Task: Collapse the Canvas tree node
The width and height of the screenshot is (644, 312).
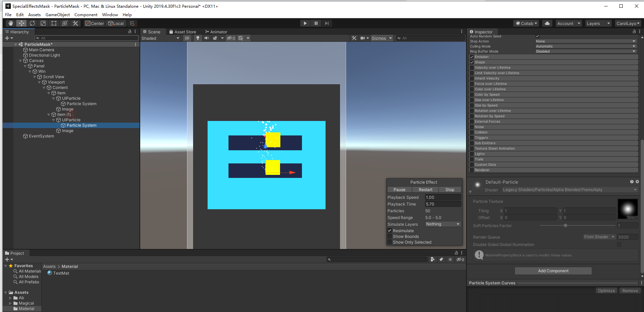Action: point(21,61)
